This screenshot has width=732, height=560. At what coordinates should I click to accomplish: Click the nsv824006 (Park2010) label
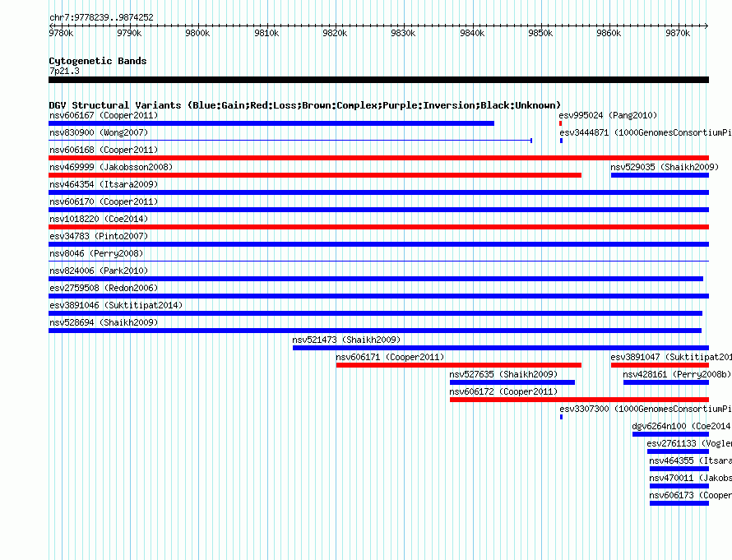click(99, 271)
